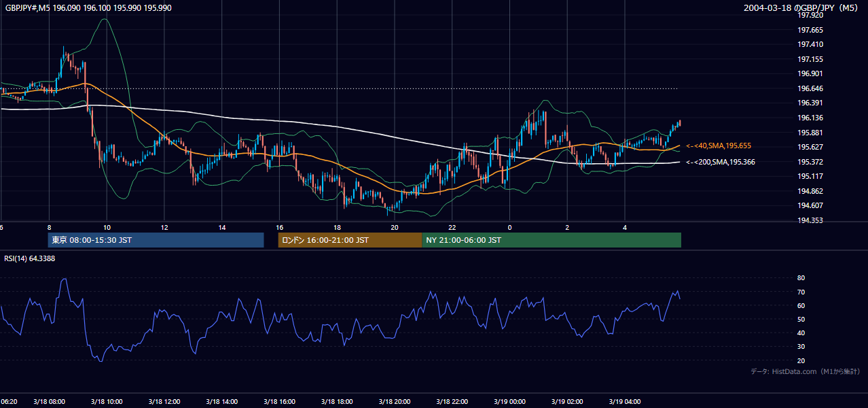The height and width of the screenshot is (408, 868).
Task: Click hour tick 16 under the price chart
Action: (280, 227)
